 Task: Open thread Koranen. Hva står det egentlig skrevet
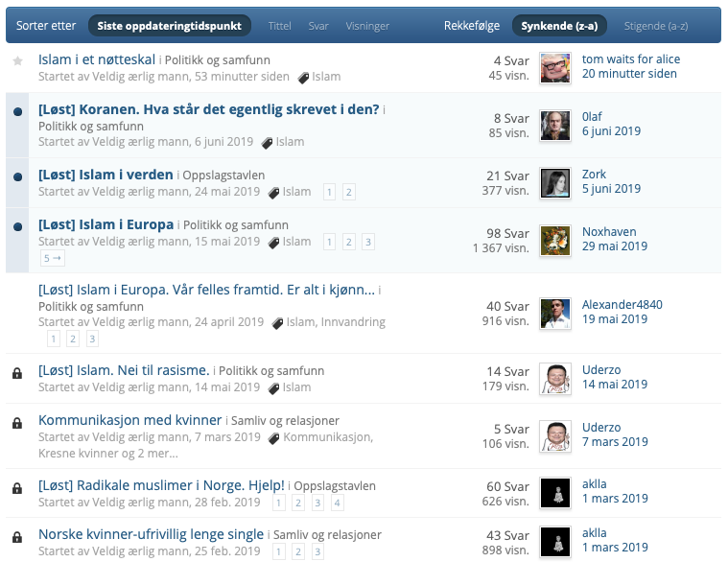(x=208, y=109)
